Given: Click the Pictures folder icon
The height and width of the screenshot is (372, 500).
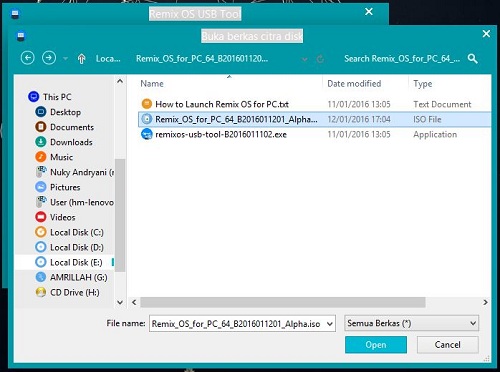Looking at the screenshot, I should tap(40, 187).
